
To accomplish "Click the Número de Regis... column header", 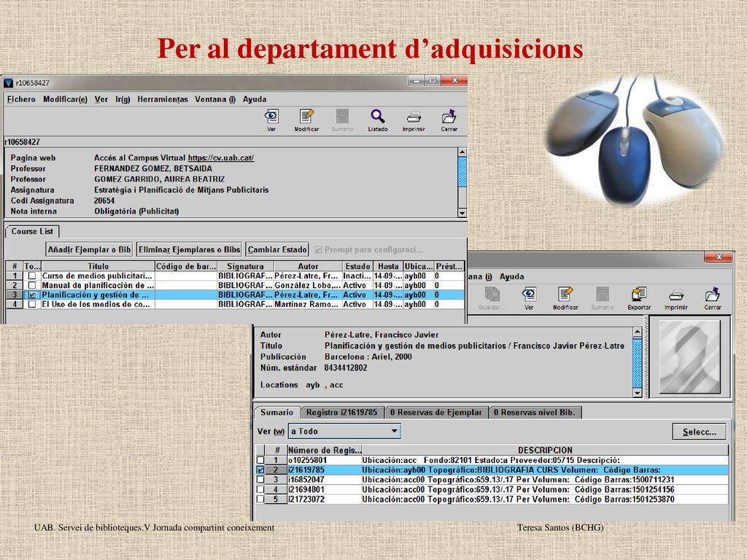I will click(325, 450).
